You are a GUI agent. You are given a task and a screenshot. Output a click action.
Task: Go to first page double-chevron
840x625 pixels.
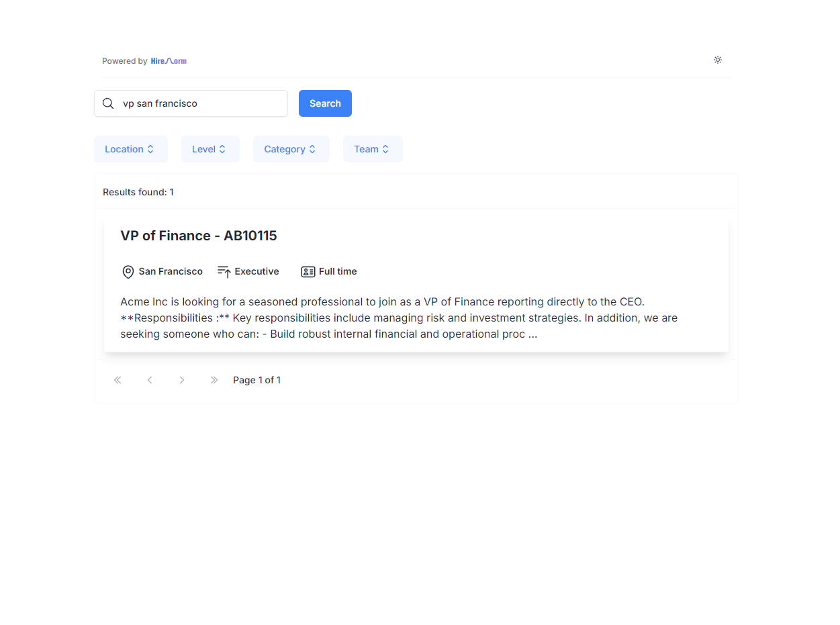click(118, 380)
